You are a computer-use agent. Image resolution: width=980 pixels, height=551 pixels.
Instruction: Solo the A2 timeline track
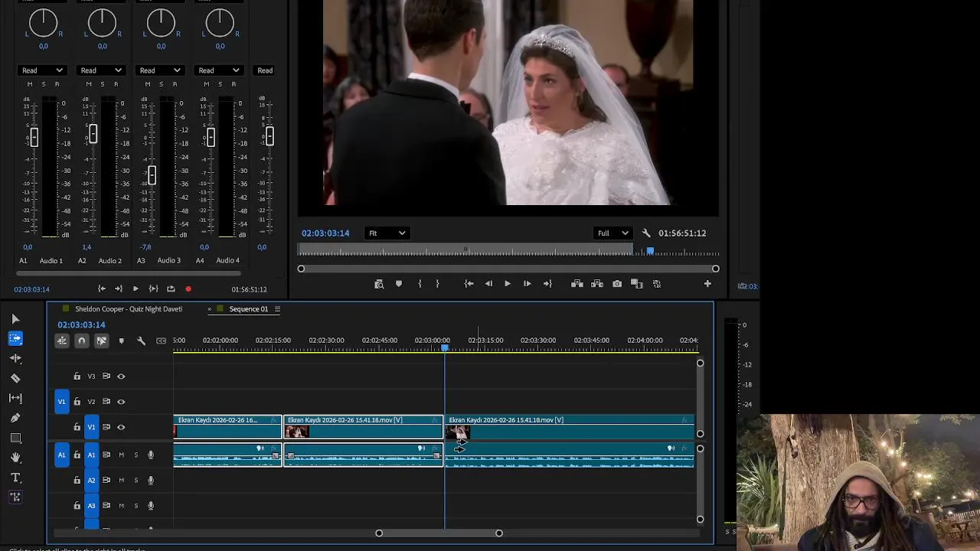(x=136, y=481)
